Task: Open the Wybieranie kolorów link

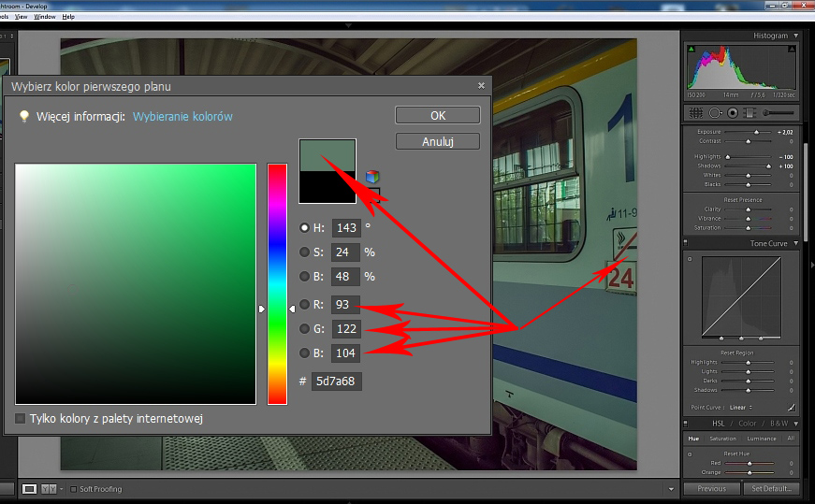Action: tap(182, 117)
